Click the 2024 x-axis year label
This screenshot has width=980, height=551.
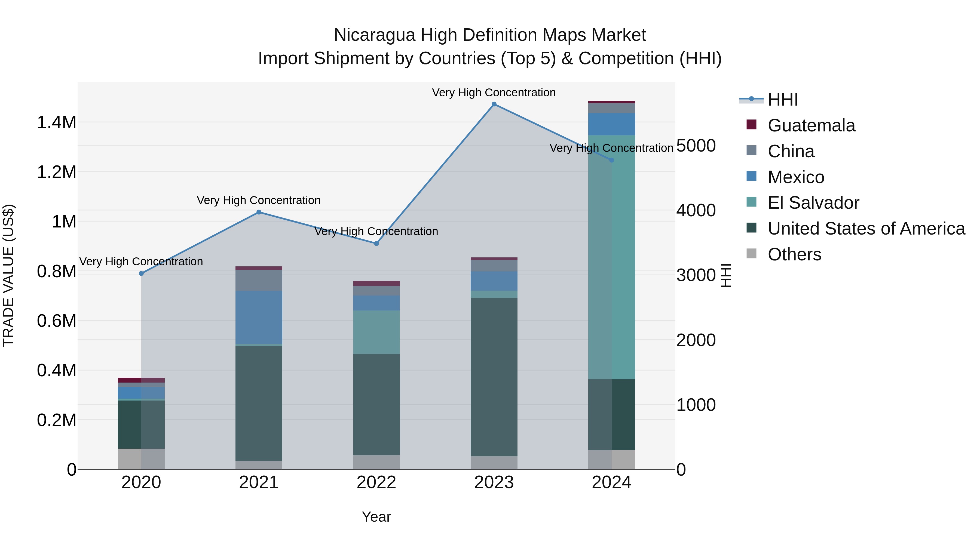coord(611,482)
